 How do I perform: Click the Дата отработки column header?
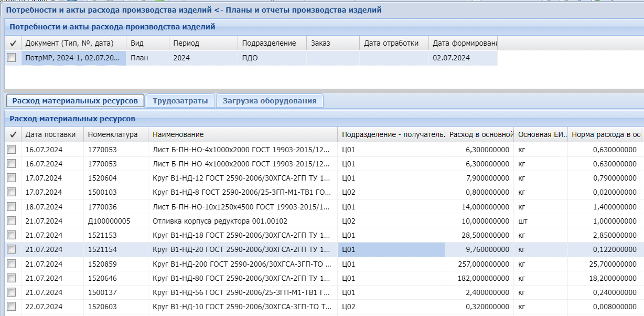[393, 44]
